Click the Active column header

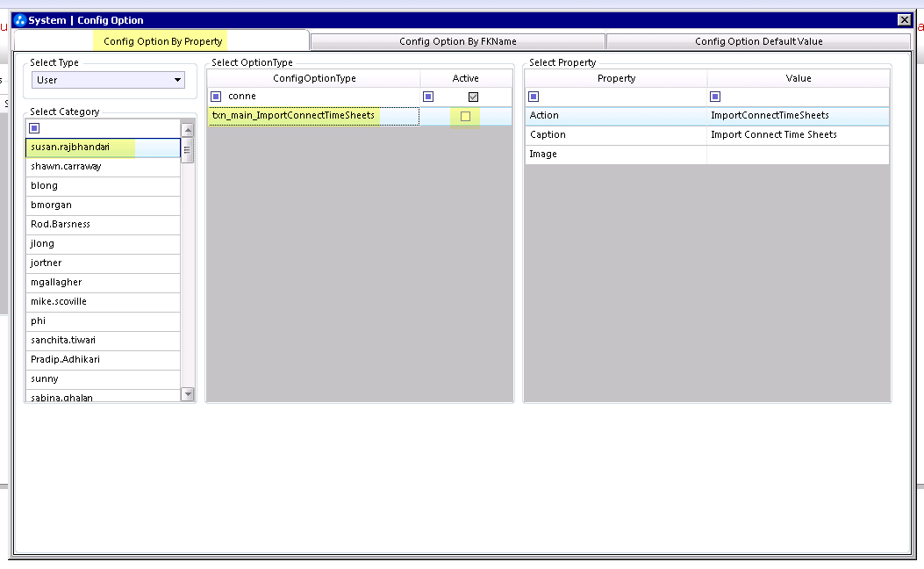pos(466,78)
